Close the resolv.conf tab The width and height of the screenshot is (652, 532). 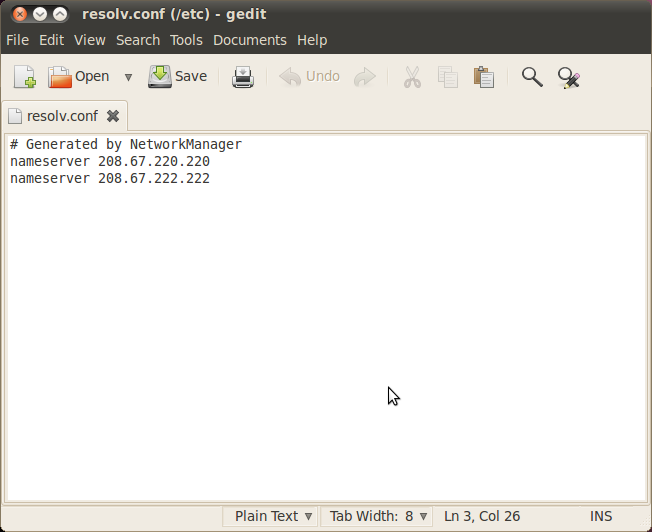click(x=113, y=116)
